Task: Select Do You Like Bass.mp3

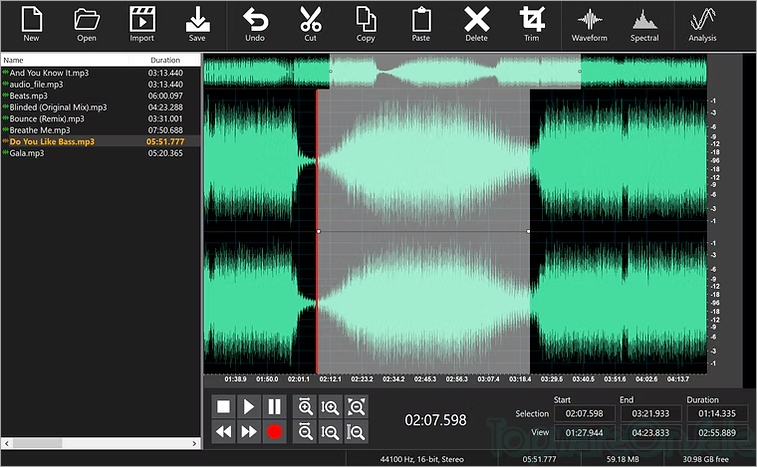Action: click(x=100, y=142)
